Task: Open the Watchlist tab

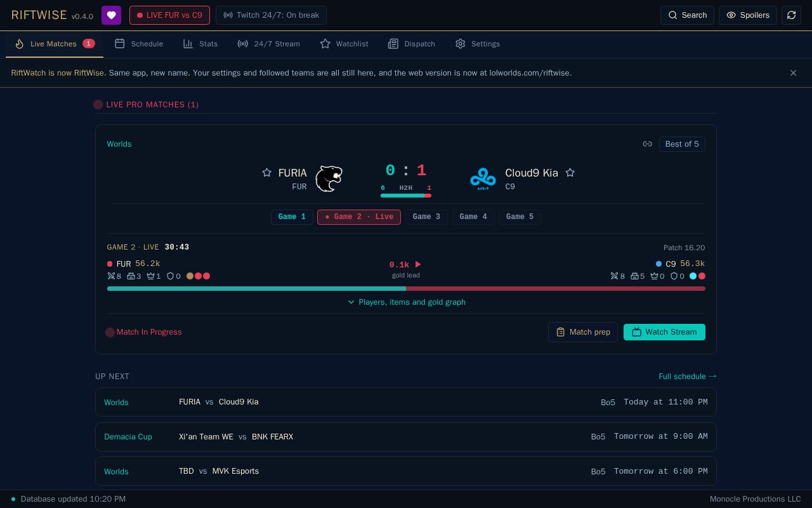Action: 344,44
